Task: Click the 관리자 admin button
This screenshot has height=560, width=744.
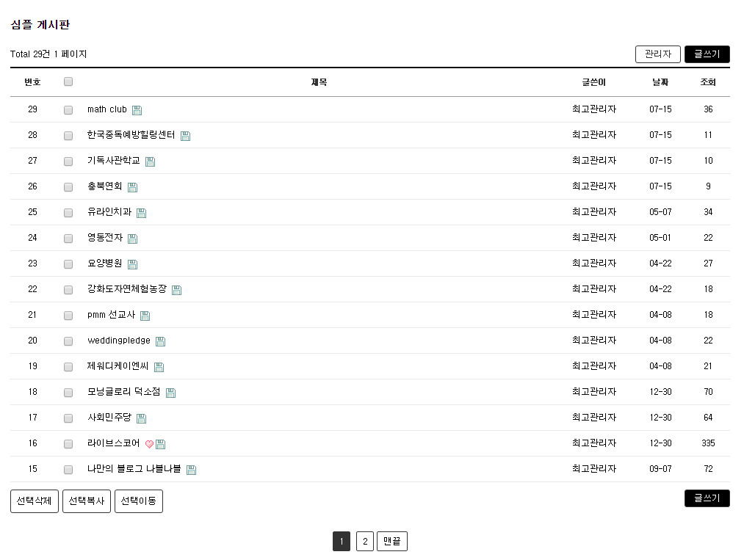Action: (657, 54)
